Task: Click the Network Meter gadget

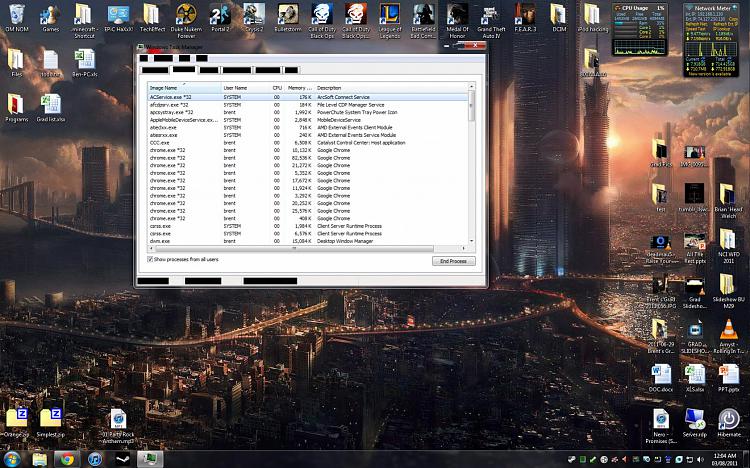Action: tap(710, 41)
